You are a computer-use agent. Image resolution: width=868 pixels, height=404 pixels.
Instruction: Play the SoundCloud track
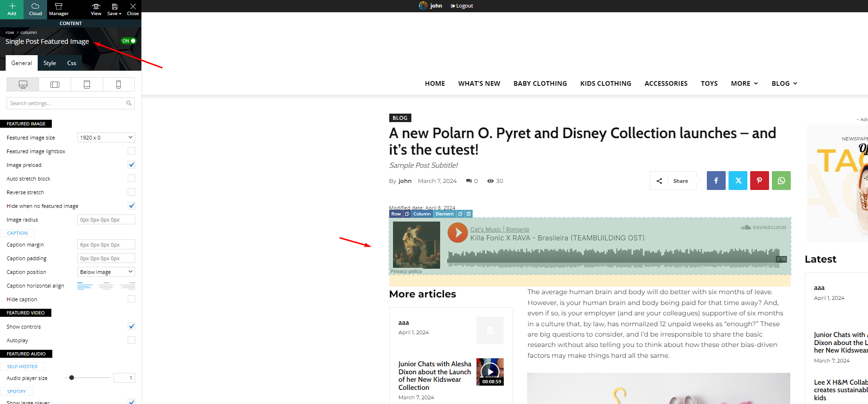point(458,232)
